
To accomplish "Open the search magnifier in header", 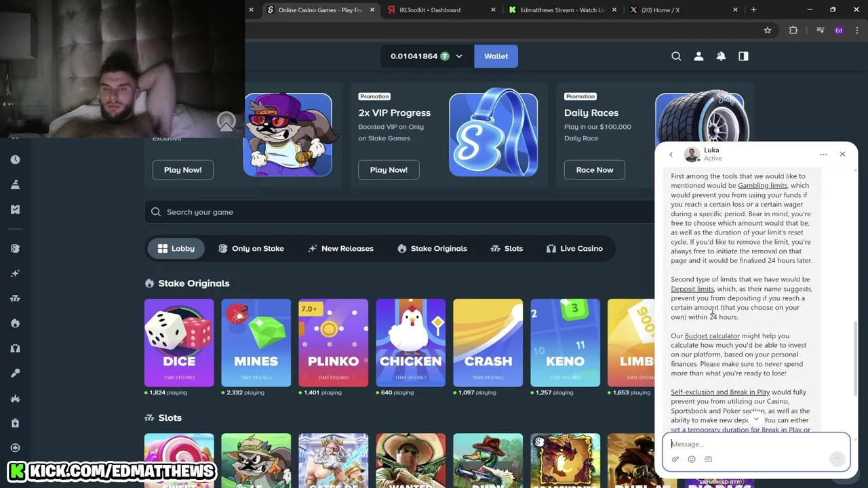I will tap(676, 56).
